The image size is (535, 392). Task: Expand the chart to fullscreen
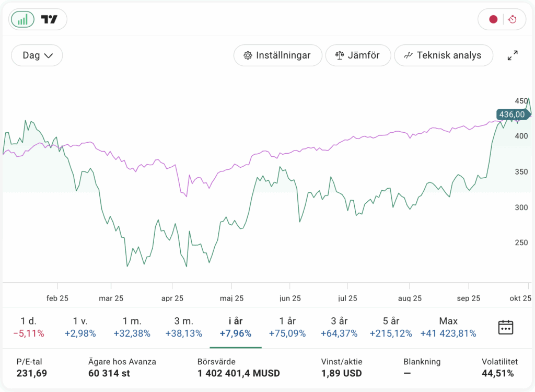click(513, 55)
